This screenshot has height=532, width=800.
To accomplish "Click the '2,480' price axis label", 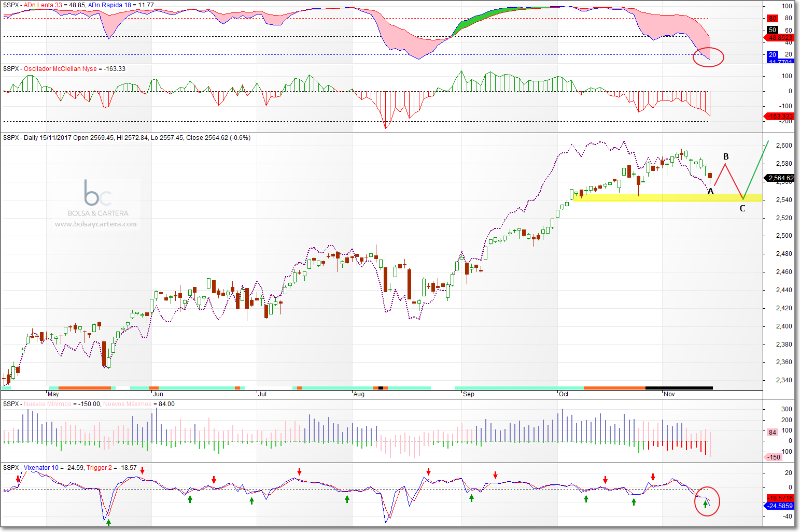I will [784, 254].
